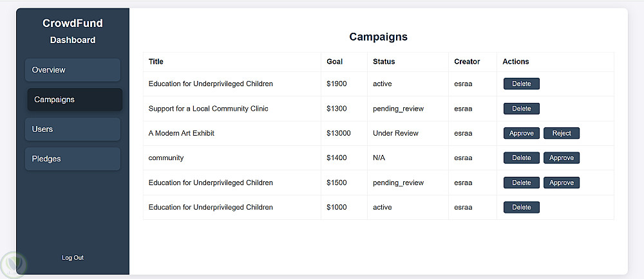Click the Vue devtools icon in corner

pyautogui.click(x=12, y=264)
